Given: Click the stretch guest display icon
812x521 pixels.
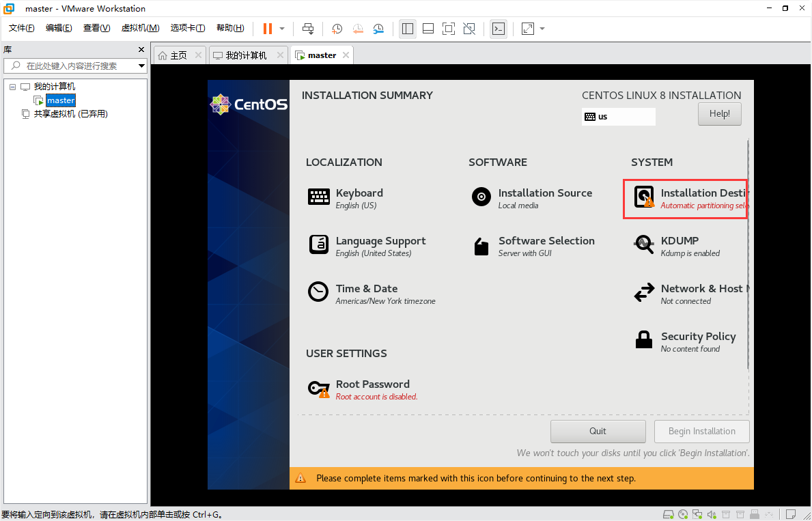Looking at the screenshot, I should coord(528,29).
